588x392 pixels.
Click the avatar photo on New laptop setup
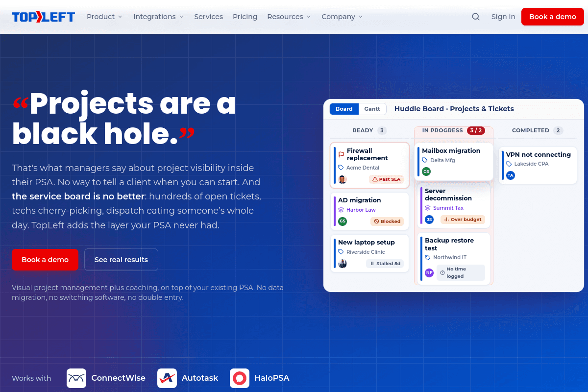(x=343, y=264)
